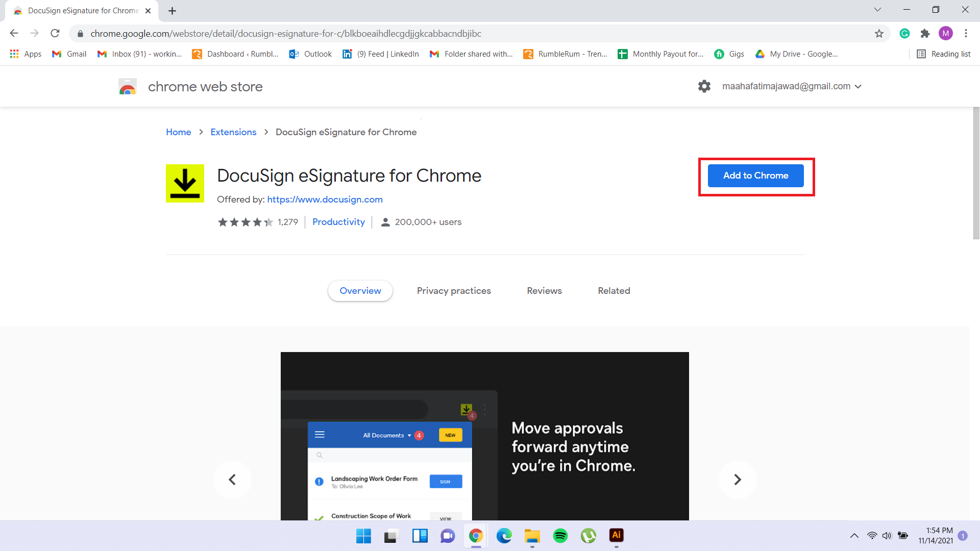980x551 pixels.
Task: Open Adobe Illustrator from the taskbar
Action: tap(617, 535)
